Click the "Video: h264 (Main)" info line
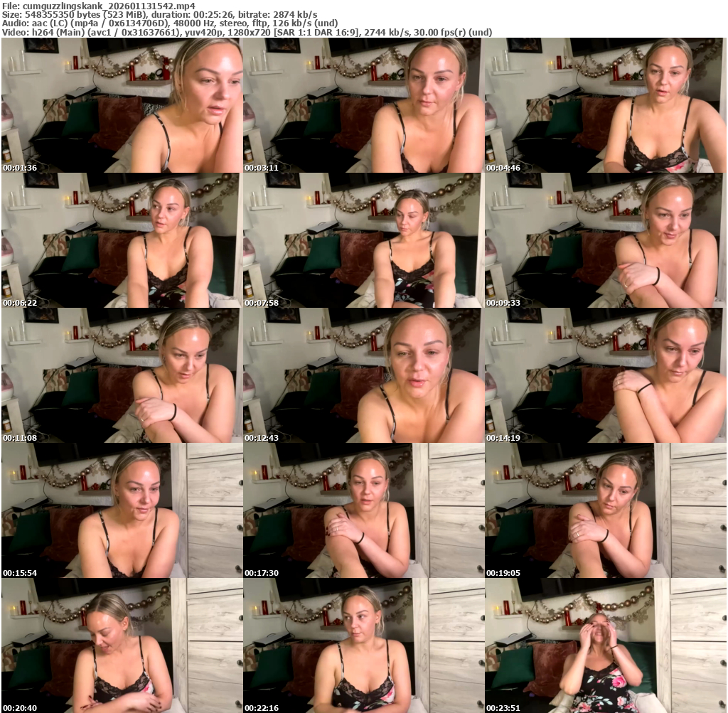 [x=247, y=32]
